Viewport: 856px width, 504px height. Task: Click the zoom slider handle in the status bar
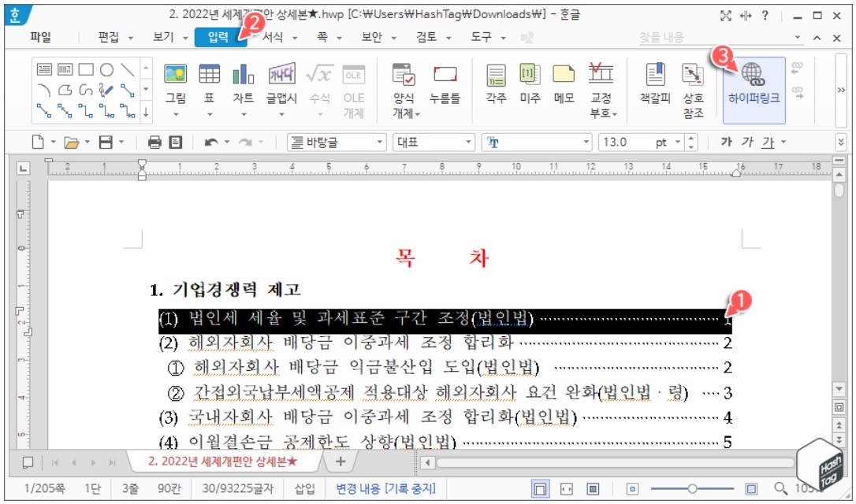[x=692, y=489]
